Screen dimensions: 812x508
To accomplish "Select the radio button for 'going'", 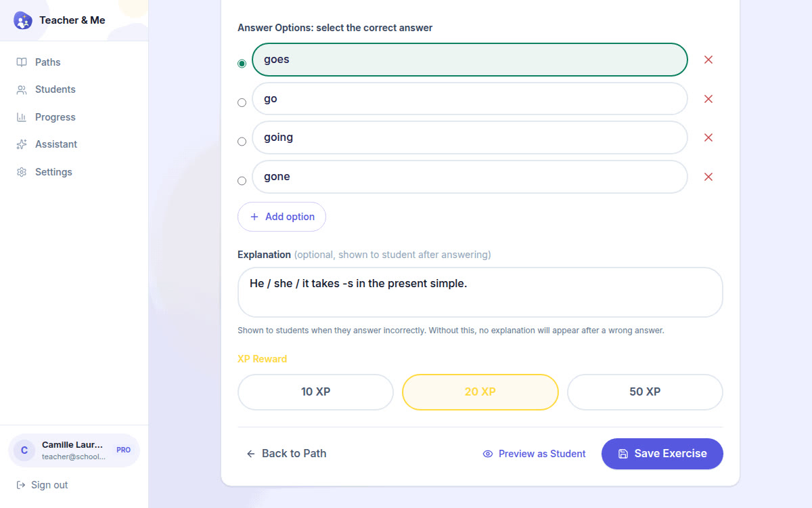I will coord(242,142).
